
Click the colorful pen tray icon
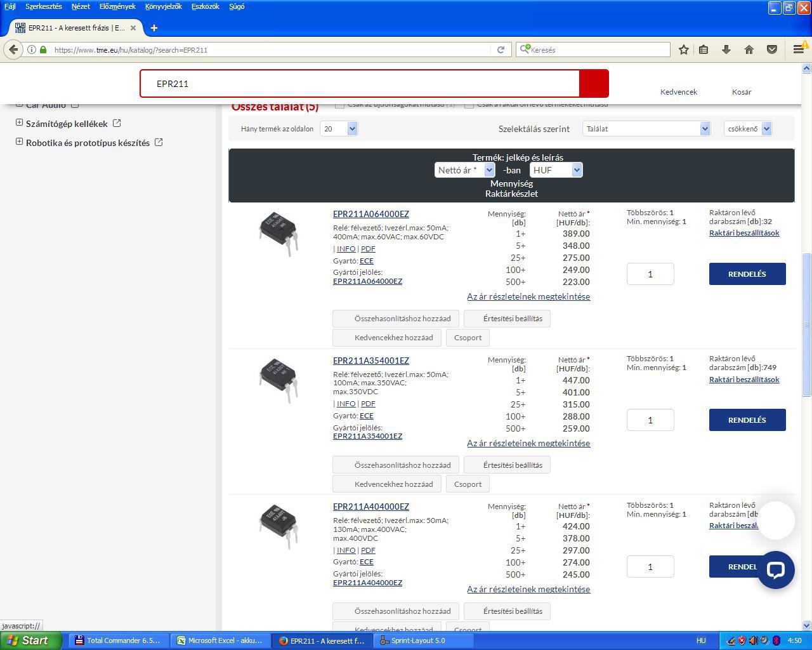[x=730, y=640]
